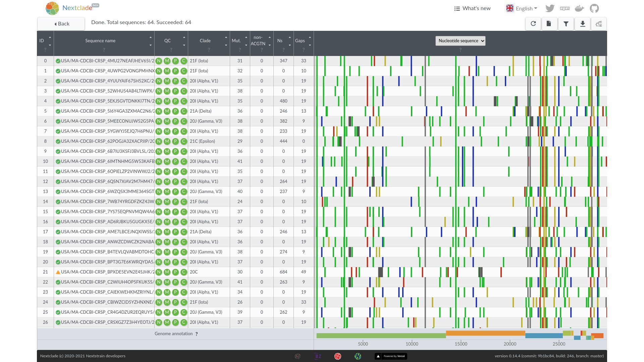Viewport: 644px width, 362px height.
Task: Open npm package page via the npm icon
Action: [565, 8]
